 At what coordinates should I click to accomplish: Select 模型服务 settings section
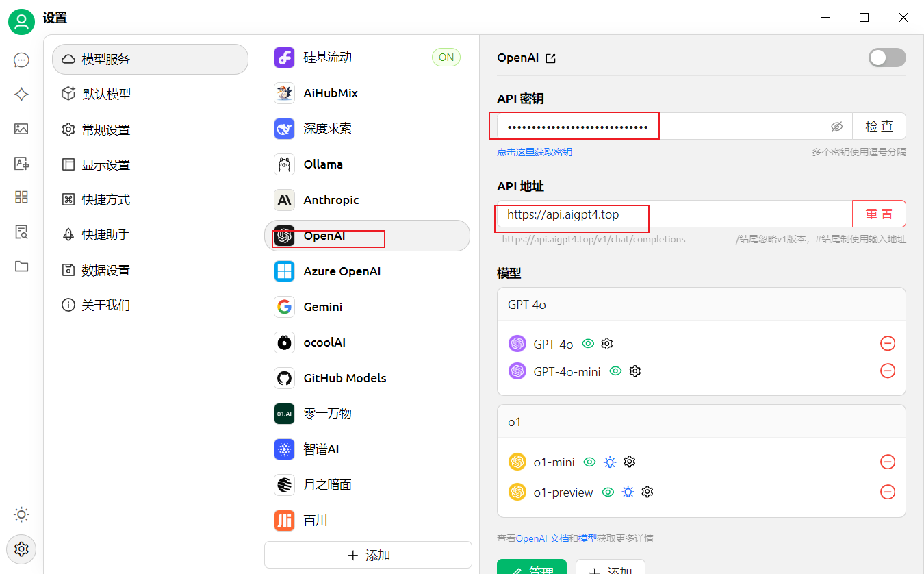coord(150,59)
